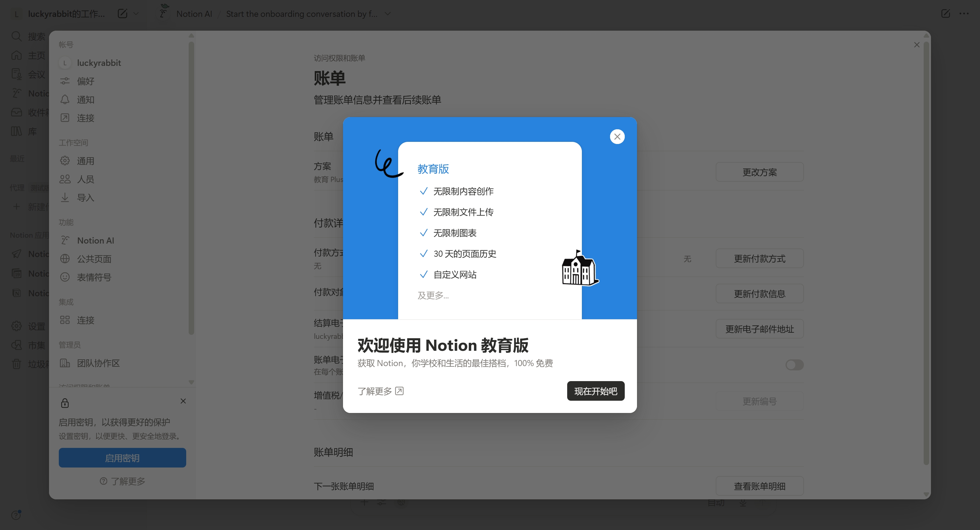980x530 pixels.
Task: Click the 导入 download icon
Action: [x=65, y=198]
